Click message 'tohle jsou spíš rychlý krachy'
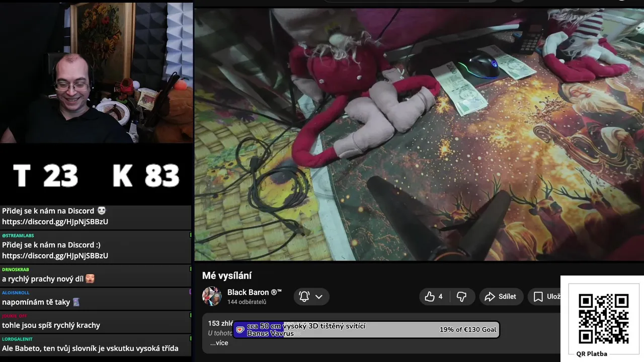The width and height of the screenshot is (644, 362). [x=51, y=325]
